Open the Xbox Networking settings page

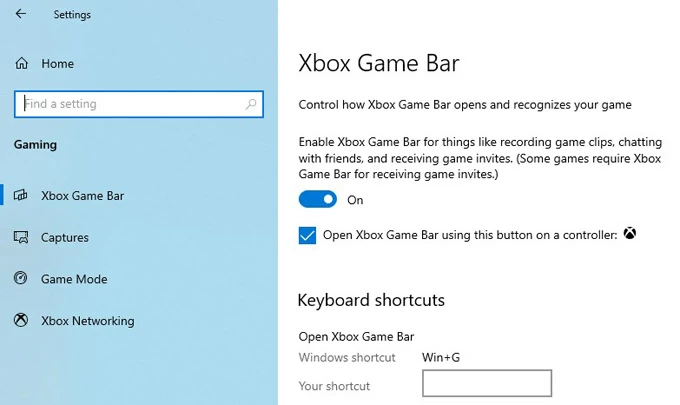88,321
